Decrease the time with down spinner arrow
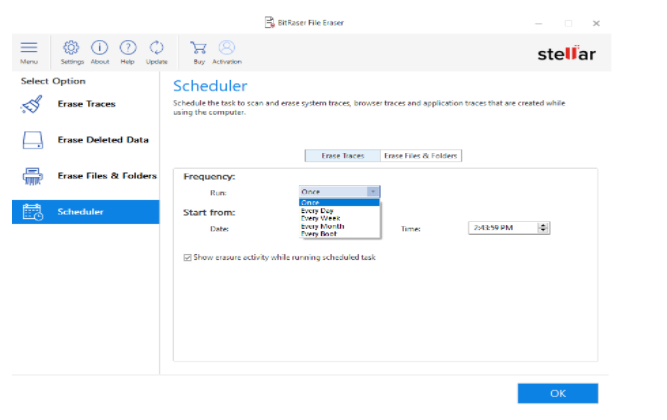 click(543, 231)
